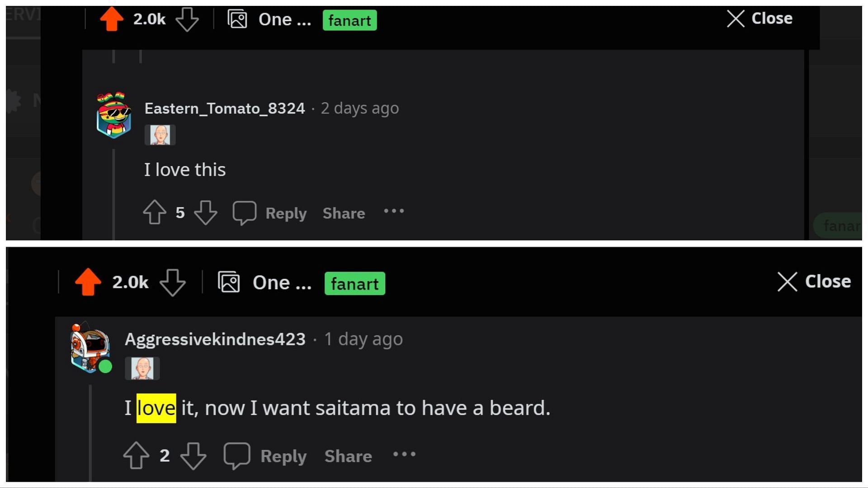868x488 pixels.
Task: Close the top post overlay
Action: coord(759,19)
